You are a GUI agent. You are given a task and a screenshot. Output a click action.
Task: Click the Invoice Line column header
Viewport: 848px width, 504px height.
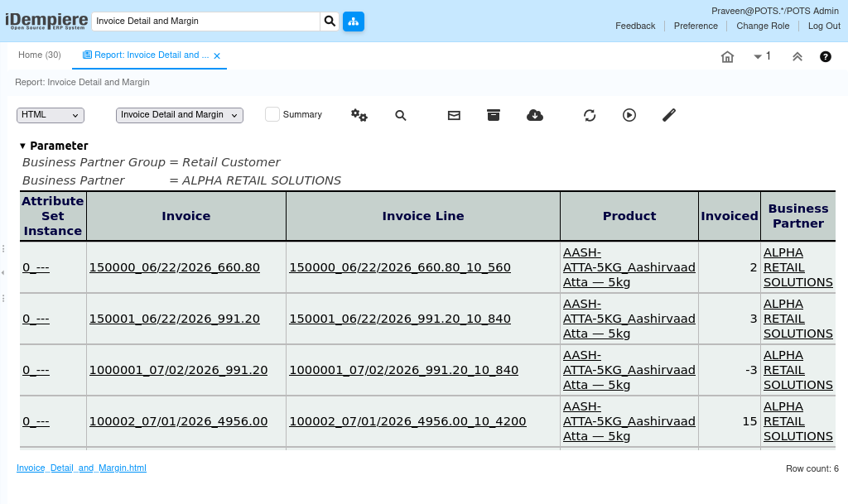tap(423, 216)
